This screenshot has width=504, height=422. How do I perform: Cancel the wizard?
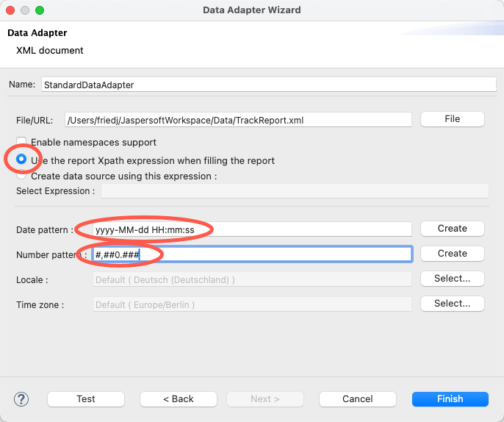[358, 398]
